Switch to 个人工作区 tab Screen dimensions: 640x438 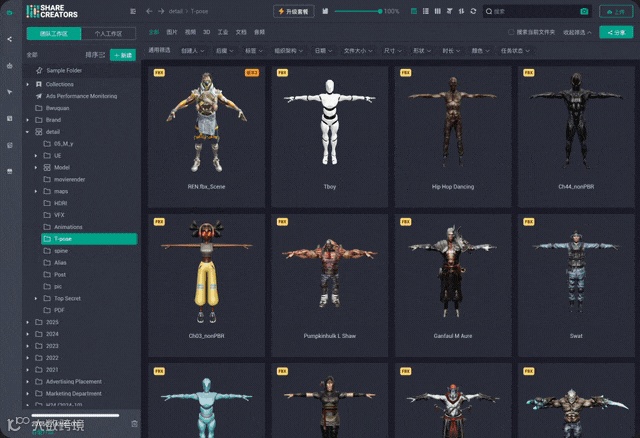point(108,33)
